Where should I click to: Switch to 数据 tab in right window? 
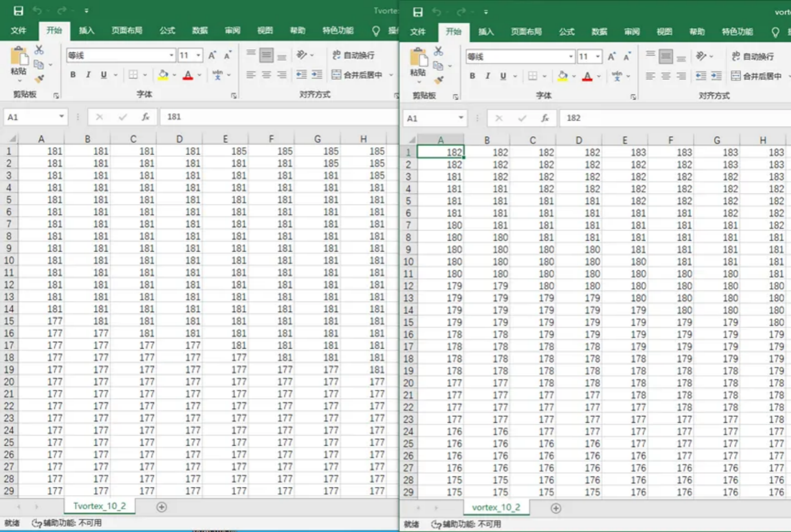point(599,32)
